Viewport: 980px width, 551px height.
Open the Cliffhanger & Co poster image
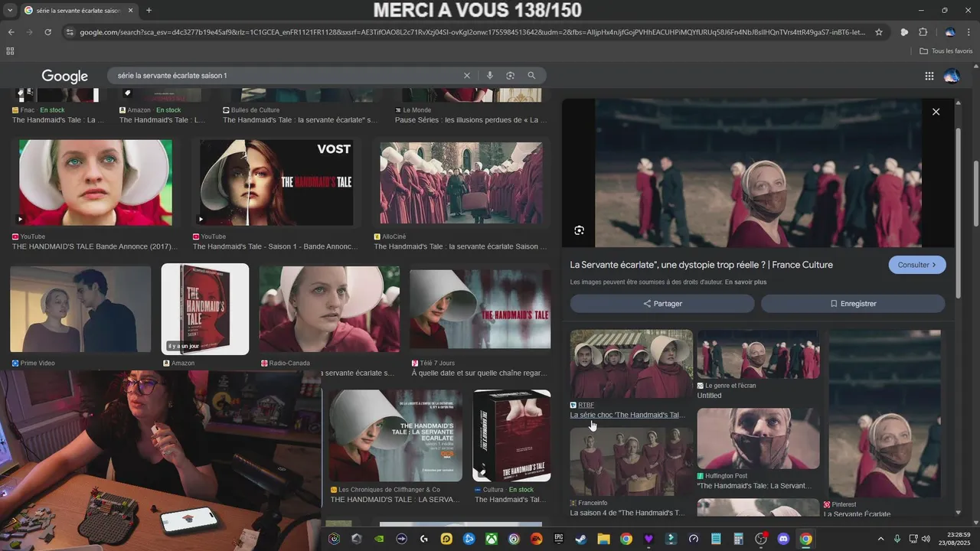tap(396, 435)
